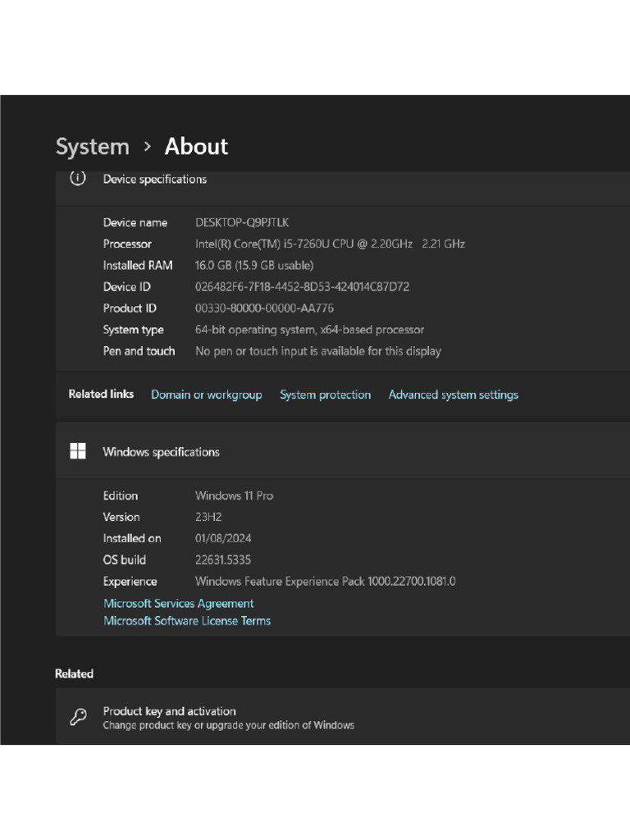Go back to System in the breadcrumb

[93, 147]
